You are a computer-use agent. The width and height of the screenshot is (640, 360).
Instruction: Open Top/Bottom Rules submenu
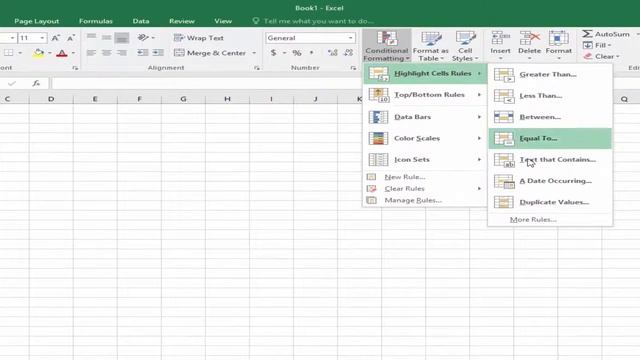pos(425,95)
